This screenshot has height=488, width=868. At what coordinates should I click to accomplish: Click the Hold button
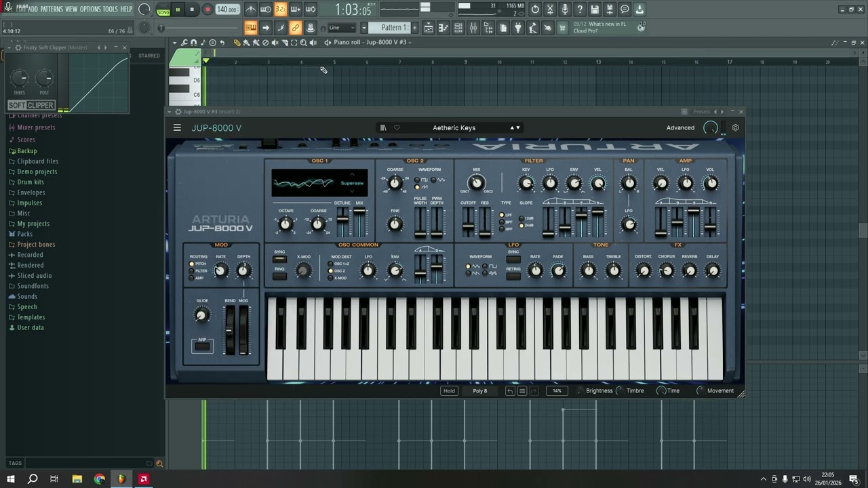(449, 391)
